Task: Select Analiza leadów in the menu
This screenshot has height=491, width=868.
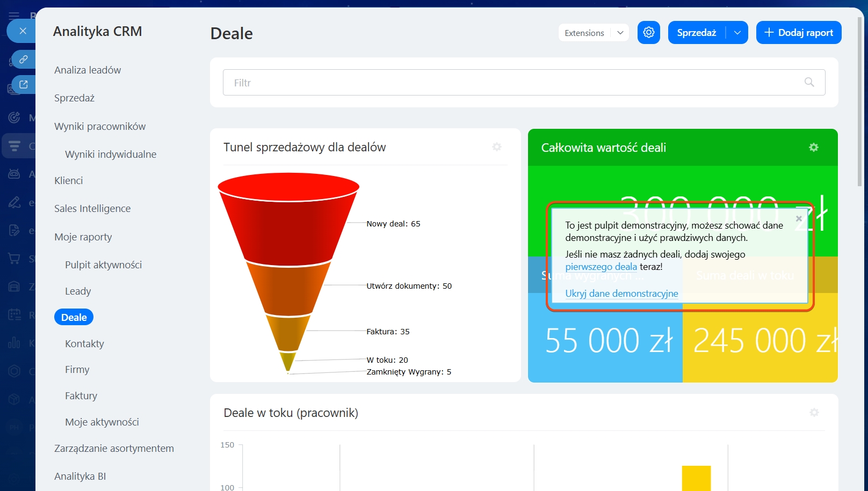Action: (x=88, y=70)
